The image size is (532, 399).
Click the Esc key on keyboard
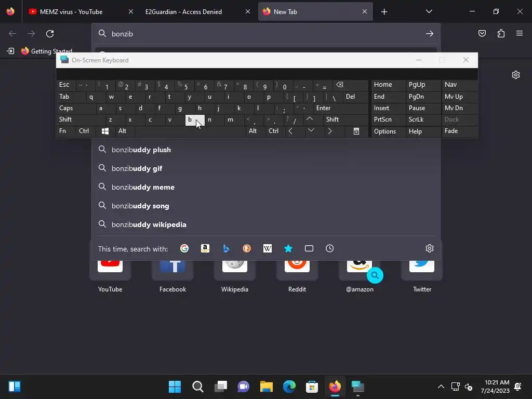[x=66, y=85]
